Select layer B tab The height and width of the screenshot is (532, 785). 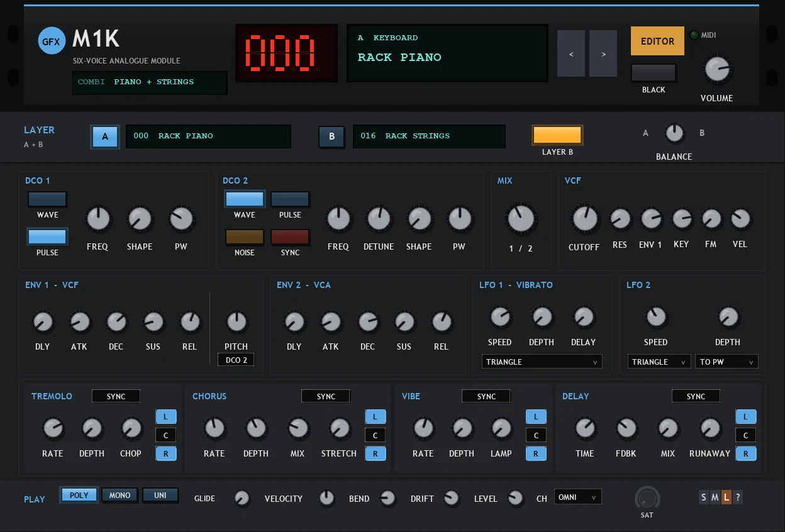coord(331,136)
